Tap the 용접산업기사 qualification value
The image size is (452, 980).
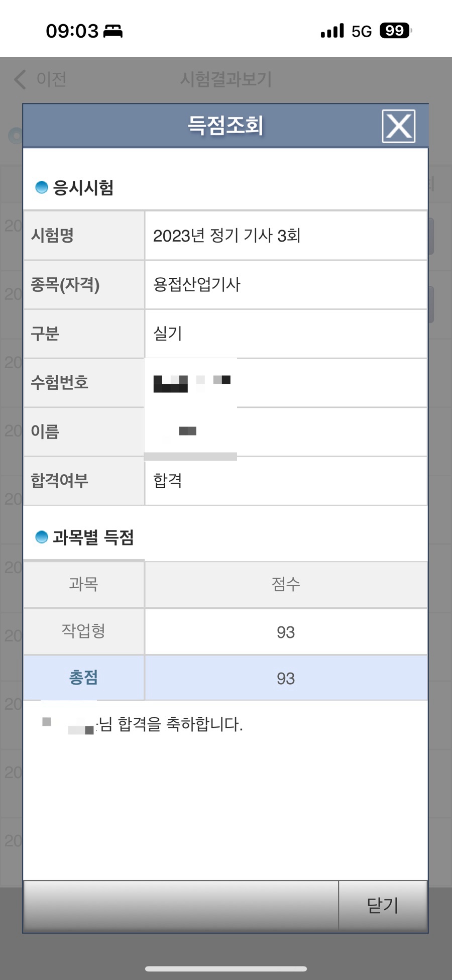click(x=197, y=284)
